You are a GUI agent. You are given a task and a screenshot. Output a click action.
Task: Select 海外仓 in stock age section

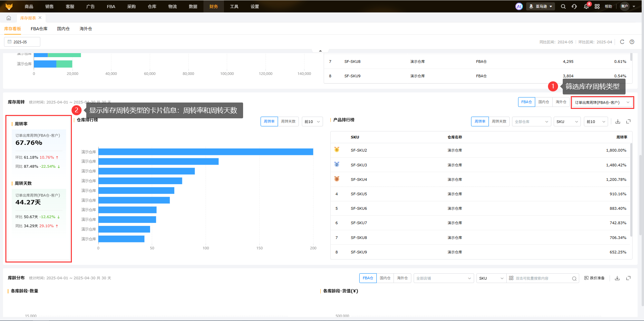point(402,278)
